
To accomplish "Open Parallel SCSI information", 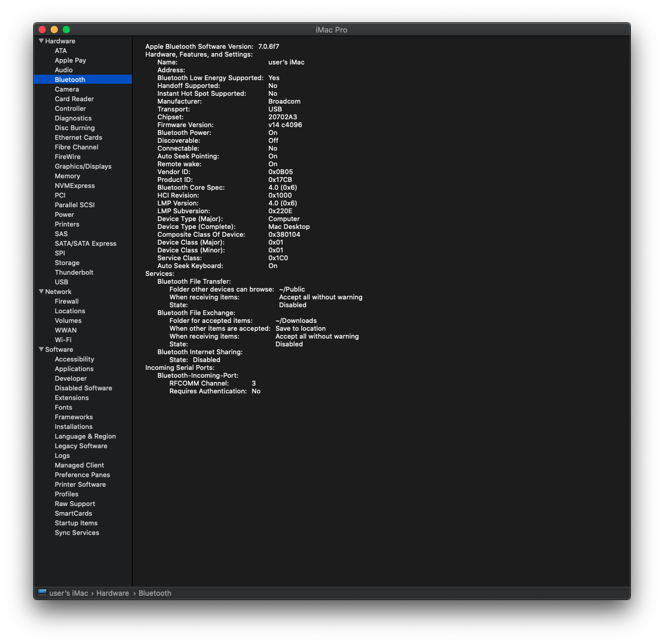I will coord(75,205).
